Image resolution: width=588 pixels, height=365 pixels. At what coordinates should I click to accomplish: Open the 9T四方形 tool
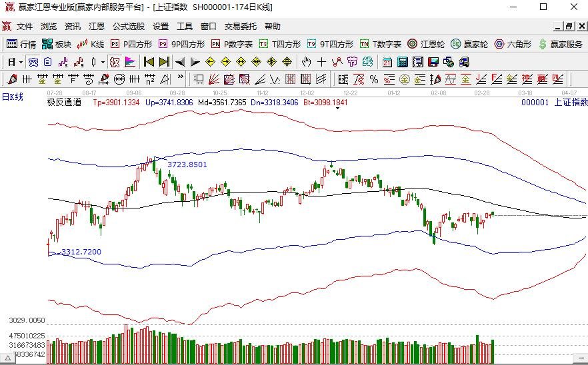[331, 44]
